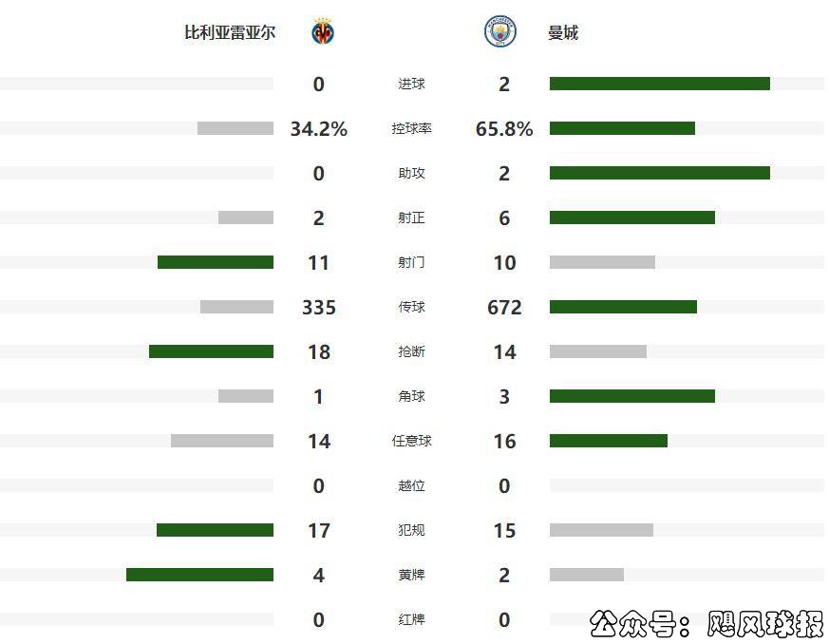This screenshot has height=644, width=829.
Task: Click the 公众号 飓风球报 watermark text
Action: [707, 623]
